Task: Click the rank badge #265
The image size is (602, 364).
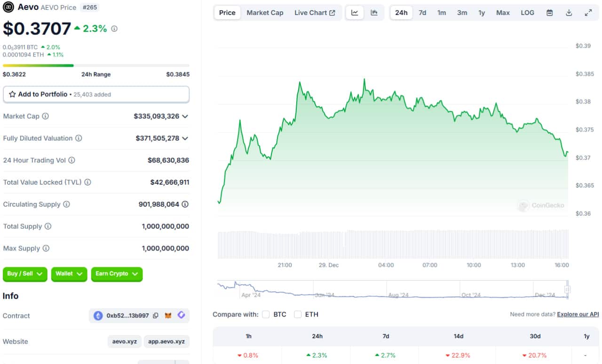Action: pyautogui.click(x=90, y=8)
